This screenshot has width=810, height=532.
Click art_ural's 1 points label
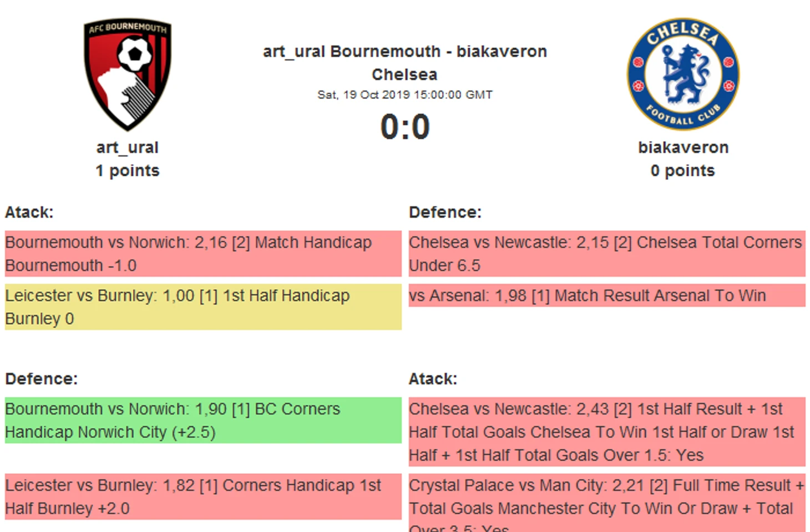[x=128, y=171]
